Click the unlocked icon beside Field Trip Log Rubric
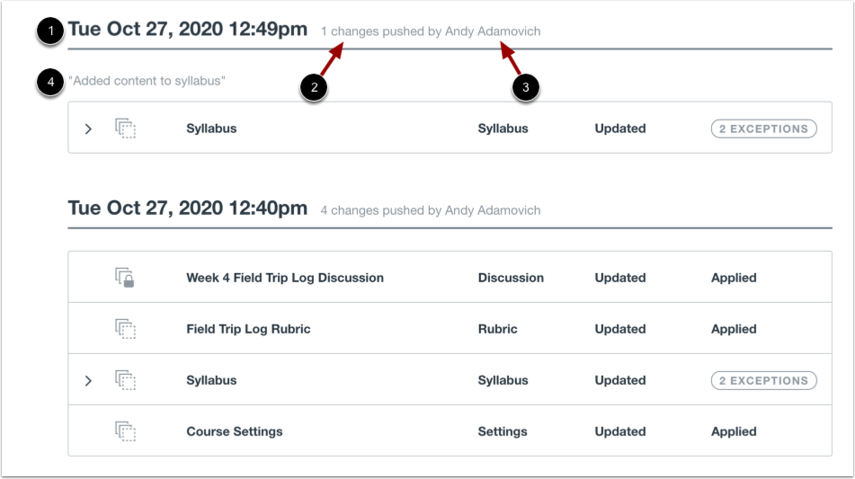 125,329
